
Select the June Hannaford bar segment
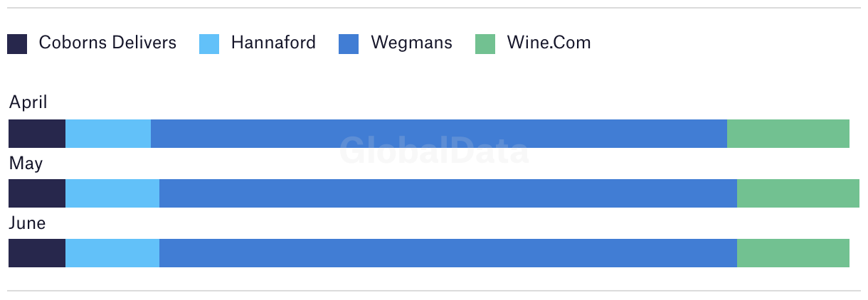112,253
